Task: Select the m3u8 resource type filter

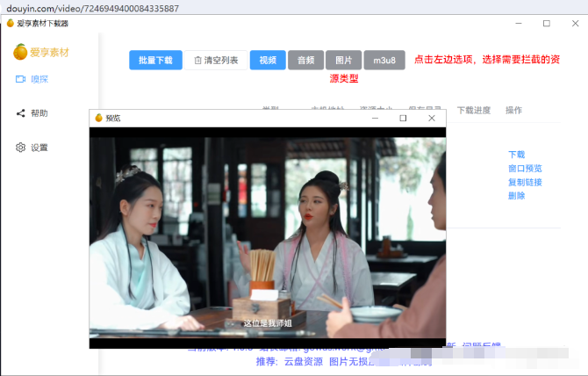Action: click(384, 60)
